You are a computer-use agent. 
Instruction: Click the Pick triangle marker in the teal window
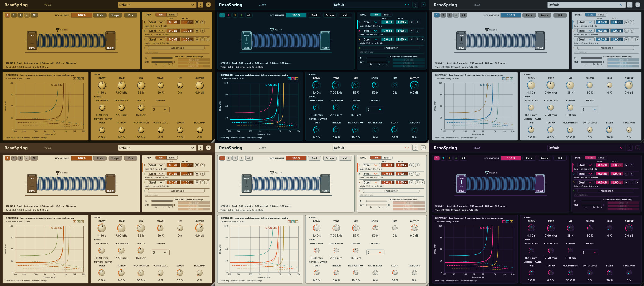pyautogui.click(x=272, y=30)
